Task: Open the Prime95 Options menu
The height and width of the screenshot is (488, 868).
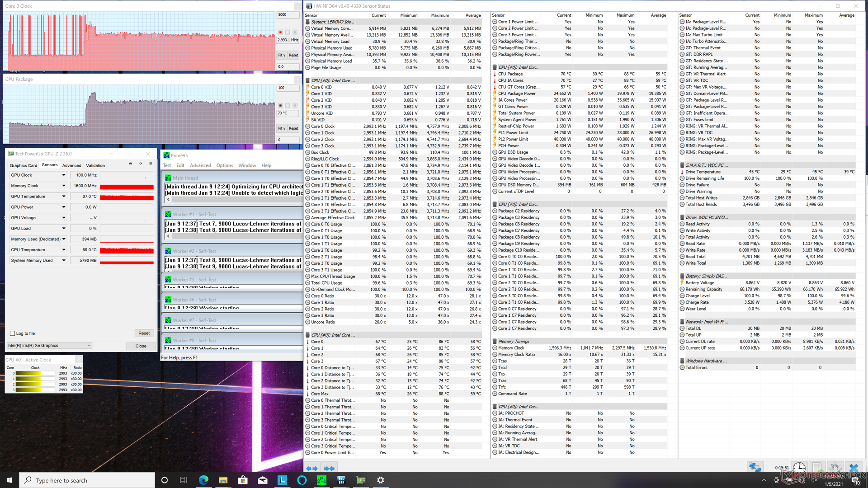Action: point(224,165)
